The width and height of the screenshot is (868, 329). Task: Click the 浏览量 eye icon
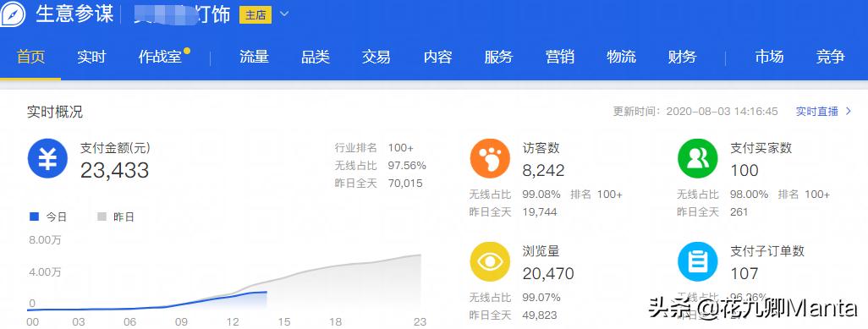point(490,261)
